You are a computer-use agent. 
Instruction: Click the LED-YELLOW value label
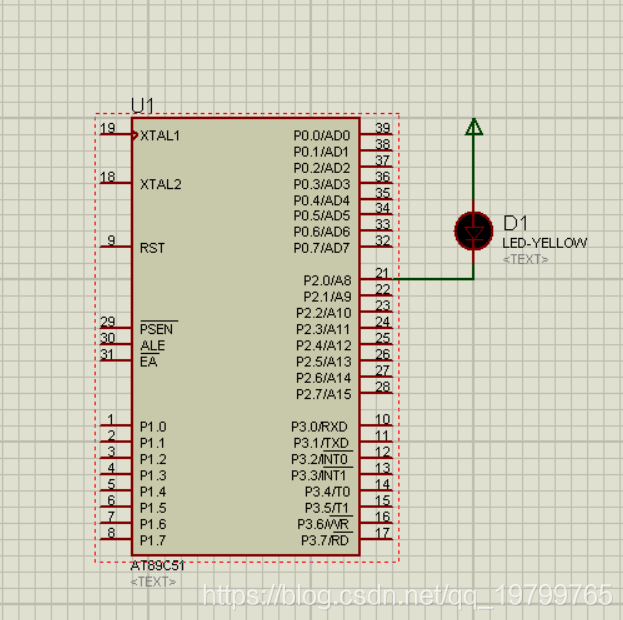(544, 243)
